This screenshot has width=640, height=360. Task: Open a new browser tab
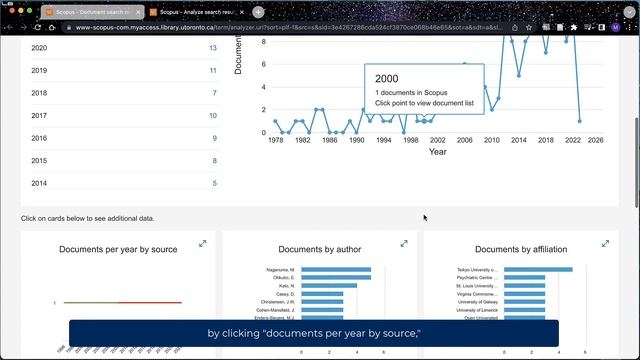258,12
